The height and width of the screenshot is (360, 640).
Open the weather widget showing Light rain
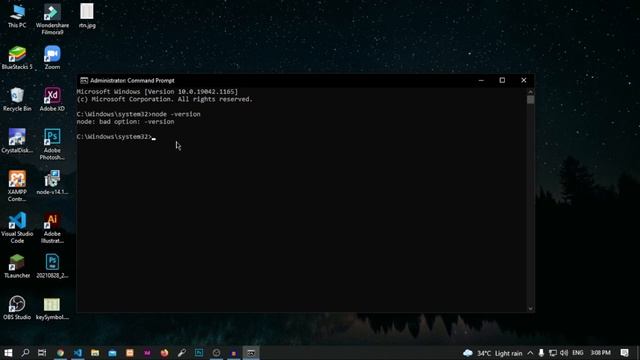pos(493,353)
